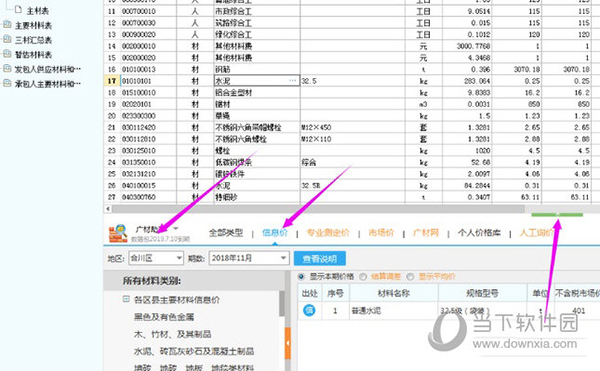Select the 主要材料表 report icon
600x371 pixels.
click(7, 25)
